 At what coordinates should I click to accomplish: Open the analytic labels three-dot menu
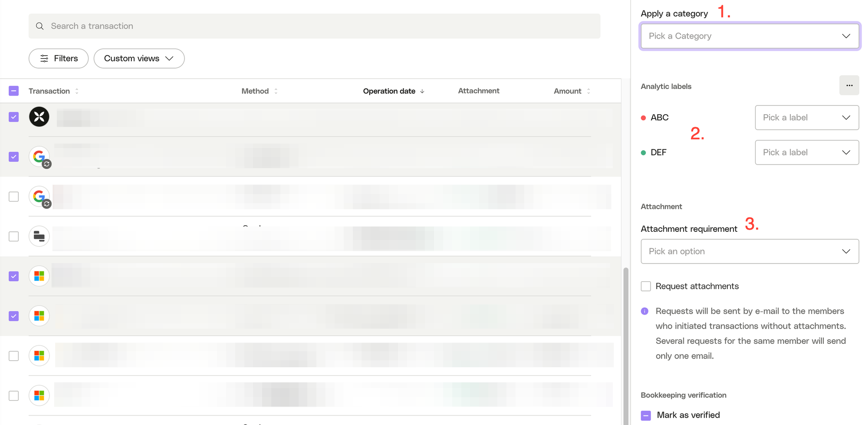click(x=849, y=86)
